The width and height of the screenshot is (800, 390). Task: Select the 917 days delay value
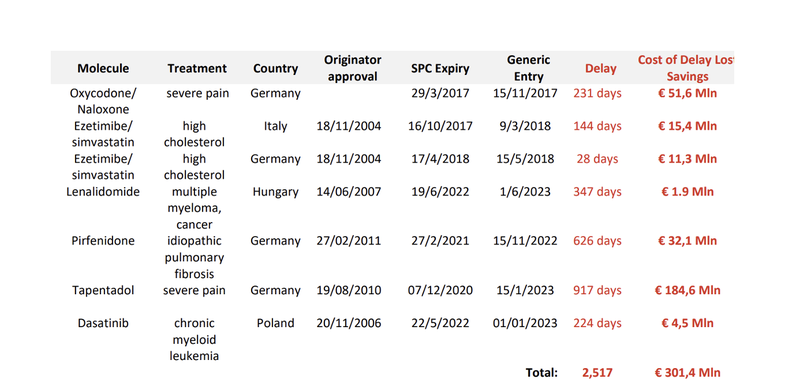coord(597,290)
